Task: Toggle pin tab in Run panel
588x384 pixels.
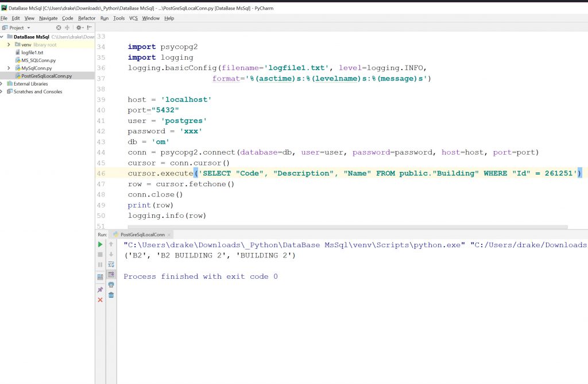Action: (100, 290)
